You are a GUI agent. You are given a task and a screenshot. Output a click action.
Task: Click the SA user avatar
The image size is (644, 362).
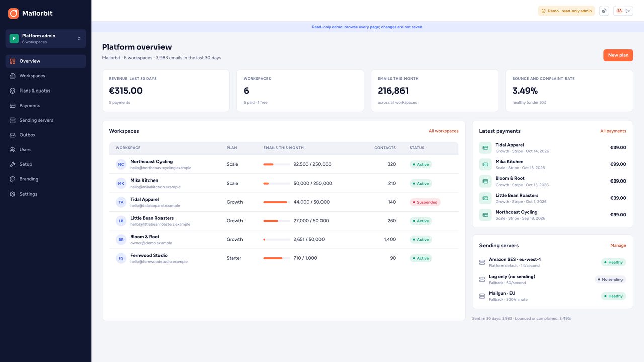619,11
